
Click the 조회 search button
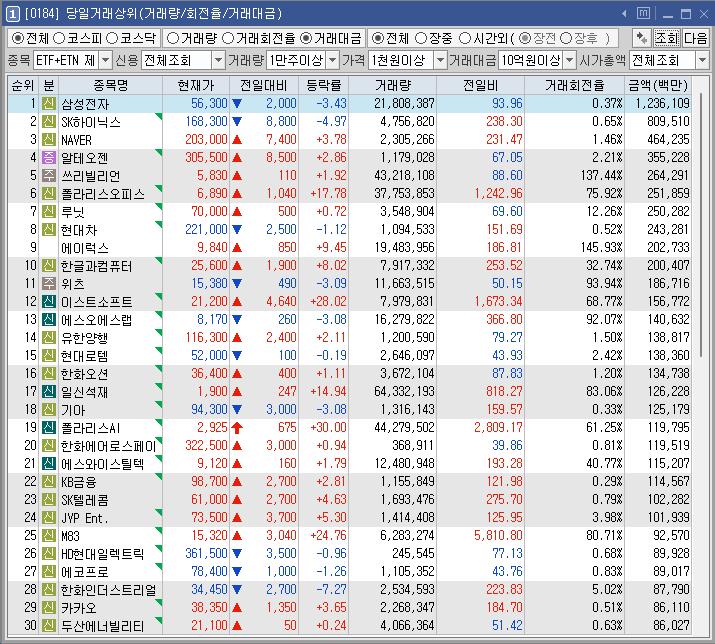pyautogui.click(x=667, y=38)
